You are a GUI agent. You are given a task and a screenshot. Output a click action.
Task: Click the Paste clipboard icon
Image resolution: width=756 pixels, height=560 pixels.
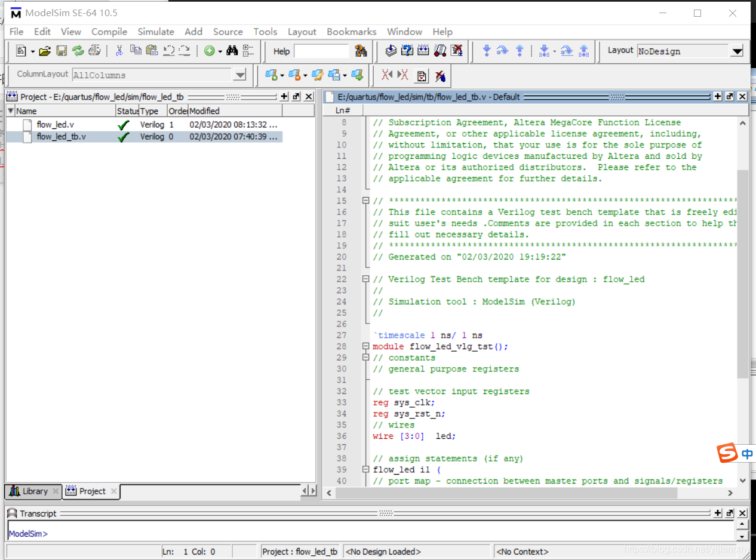pyautogui.click(x=152, y=51)
